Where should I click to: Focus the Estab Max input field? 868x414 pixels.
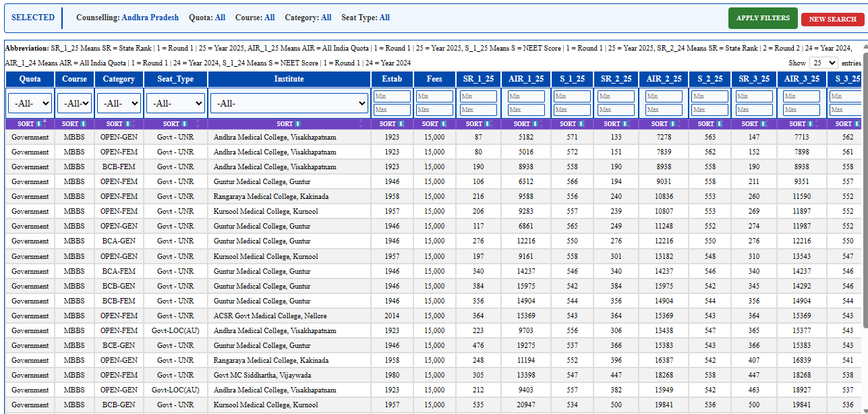[392, 110]
